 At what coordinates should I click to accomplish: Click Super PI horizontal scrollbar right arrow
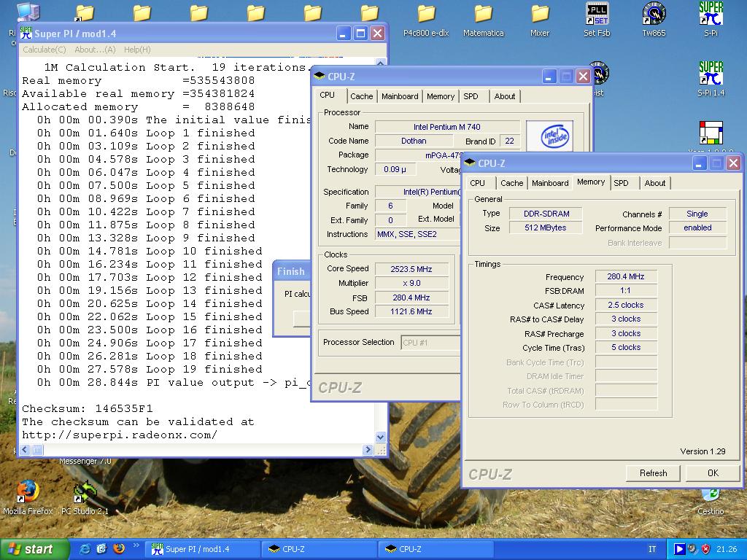pos(368,449)
